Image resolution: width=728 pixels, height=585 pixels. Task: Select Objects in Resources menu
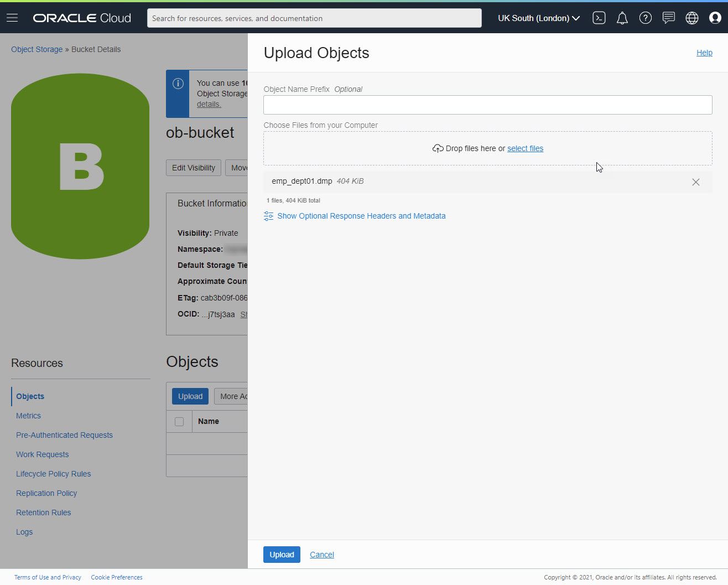(x=30, y=396)
